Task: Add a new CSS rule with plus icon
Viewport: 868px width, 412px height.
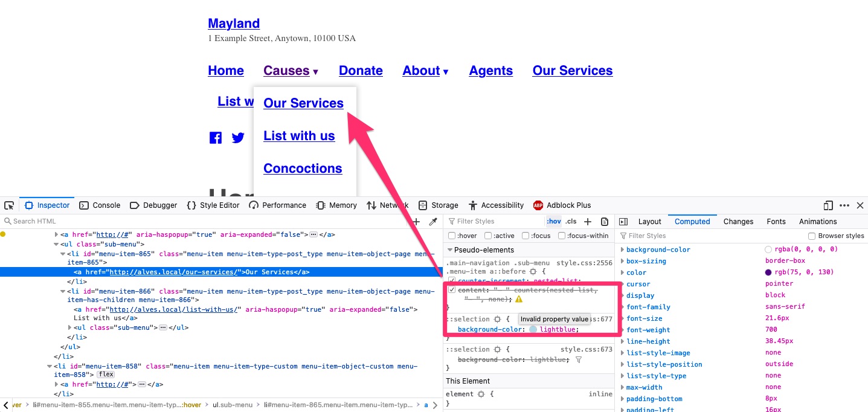Action: (587, 221)
